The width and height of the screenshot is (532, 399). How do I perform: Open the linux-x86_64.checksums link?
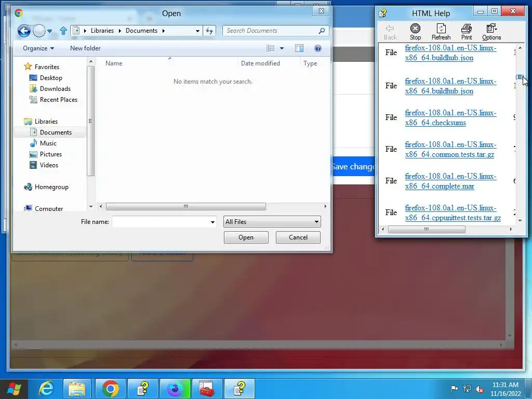(450, 118)
